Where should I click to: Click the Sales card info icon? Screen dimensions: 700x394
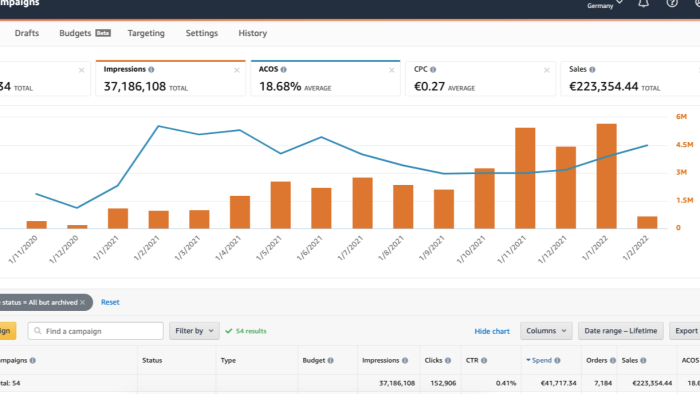click(x=592, y=70)
